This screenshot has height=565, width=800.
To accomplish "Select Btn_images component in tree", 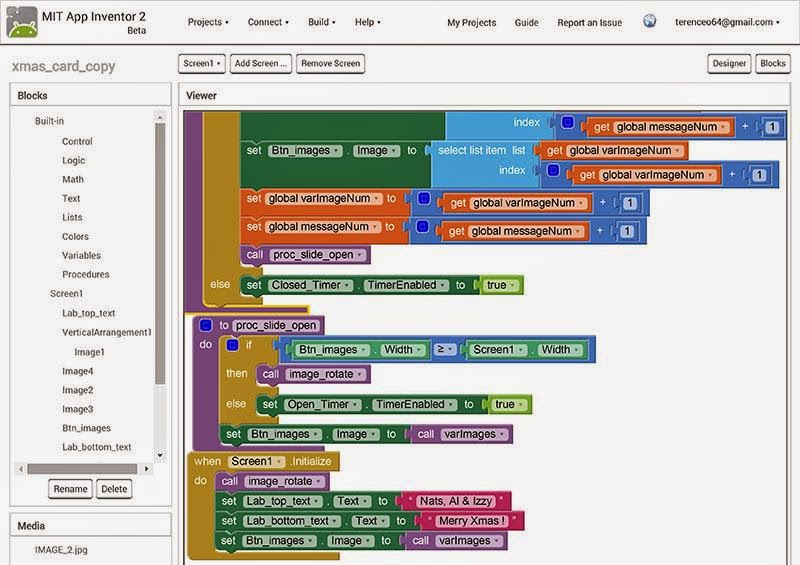I will [86, 428].
